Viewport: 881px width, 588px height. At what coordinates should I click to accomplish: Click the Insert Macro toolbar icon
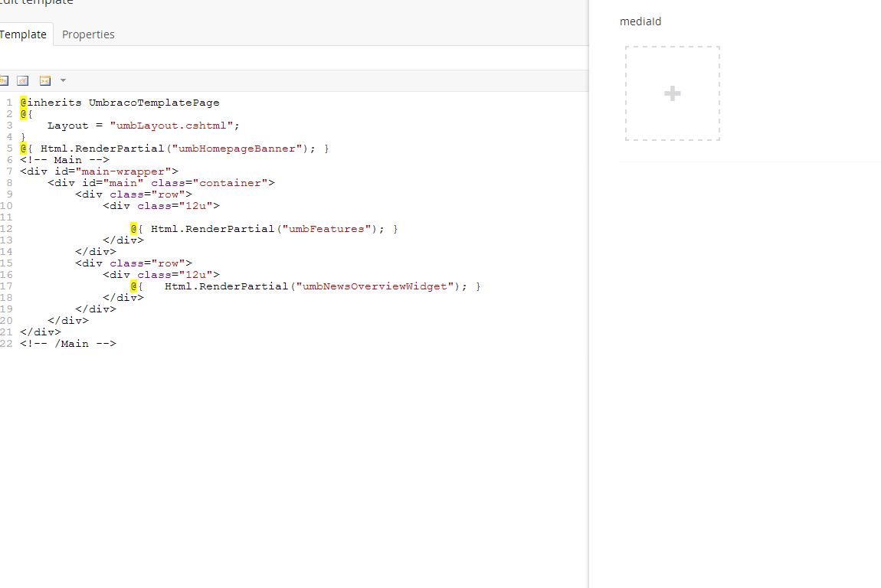45,80
